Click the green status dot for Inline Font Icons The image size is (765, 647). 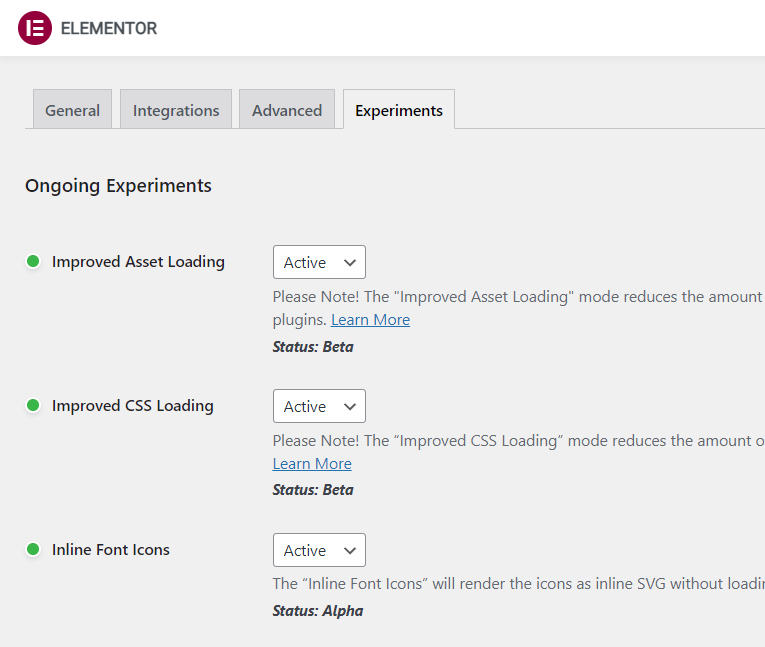[33, 549]
